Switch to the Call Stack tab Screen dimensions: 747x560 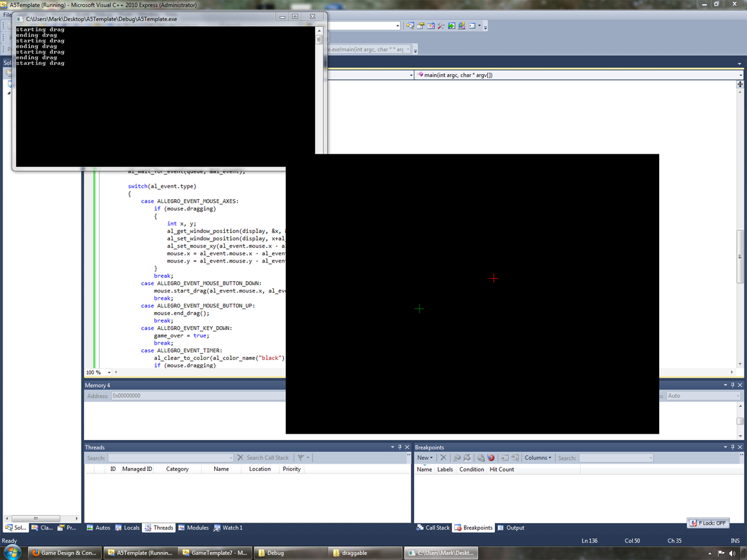433,528
